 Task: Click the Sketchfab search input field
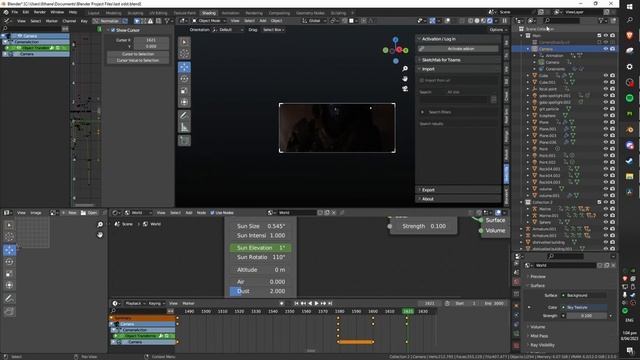point(454,99)
